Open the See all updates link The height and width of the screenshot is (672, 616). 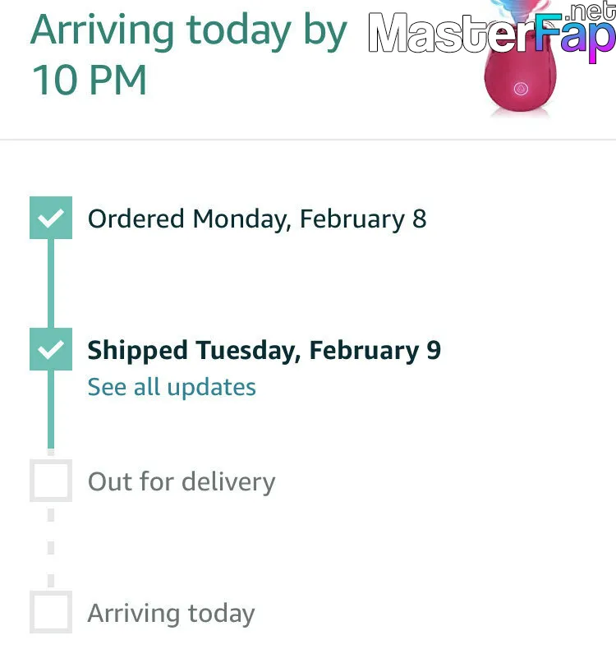(172, 387)
